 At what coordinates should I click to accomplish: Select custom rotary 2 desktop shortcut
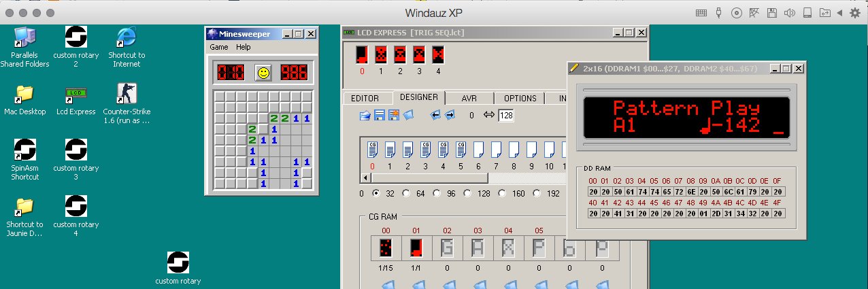(76, 48)
